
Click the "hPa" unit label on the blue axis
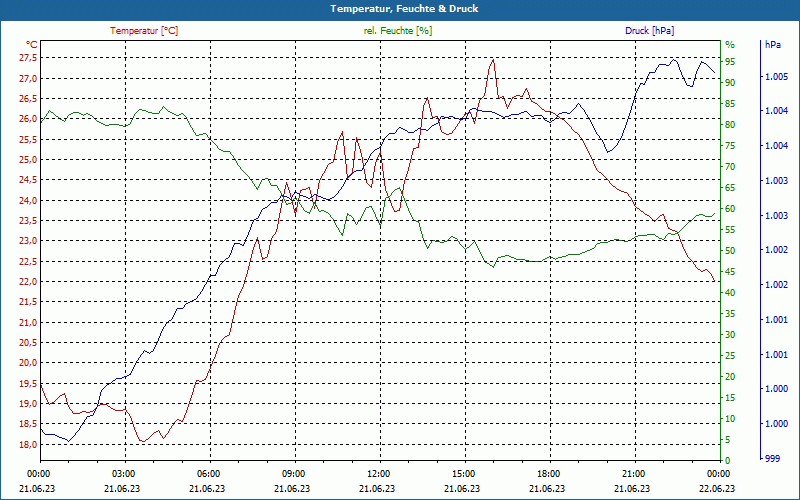point(773,45)
